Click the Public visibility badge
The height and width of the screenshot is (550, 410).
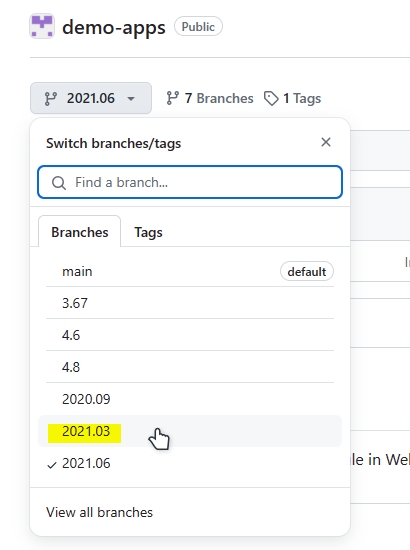(x=198, y=26)
